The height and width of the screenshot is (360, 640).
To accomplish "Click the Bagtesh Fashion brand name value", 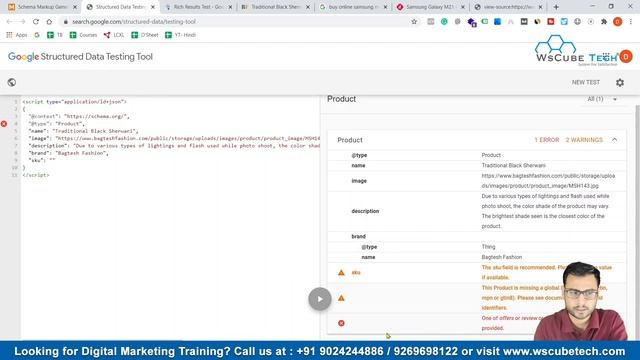I will pyautogui.click(x=502, y=257).
